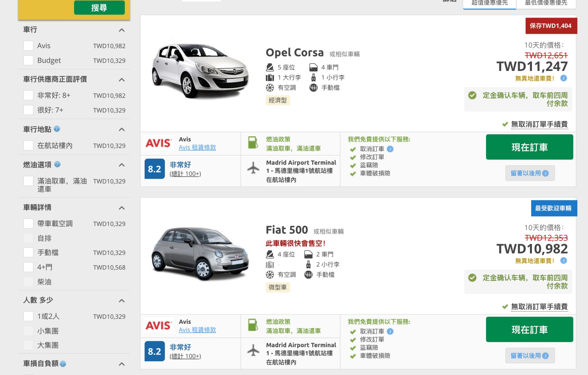Click airplane icon in Fiat 500 pickup location

pyautogui.click(x=253, y=350)
